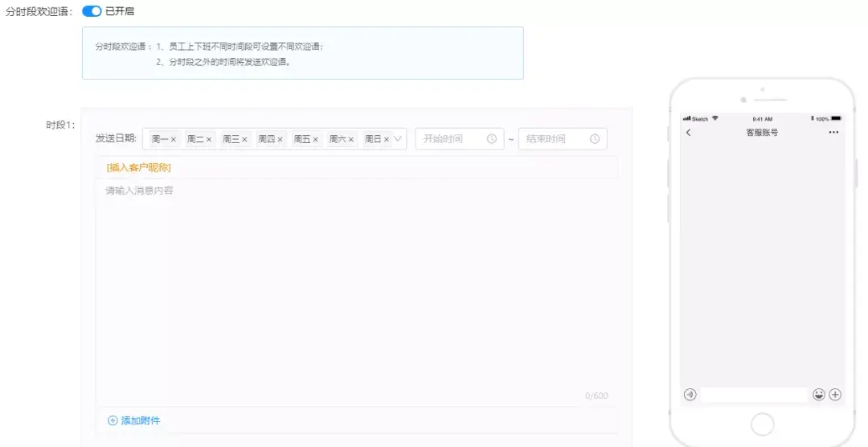Tap the back arrow in phone preview
The image size is (868, 447).
(x=688, y=133)
